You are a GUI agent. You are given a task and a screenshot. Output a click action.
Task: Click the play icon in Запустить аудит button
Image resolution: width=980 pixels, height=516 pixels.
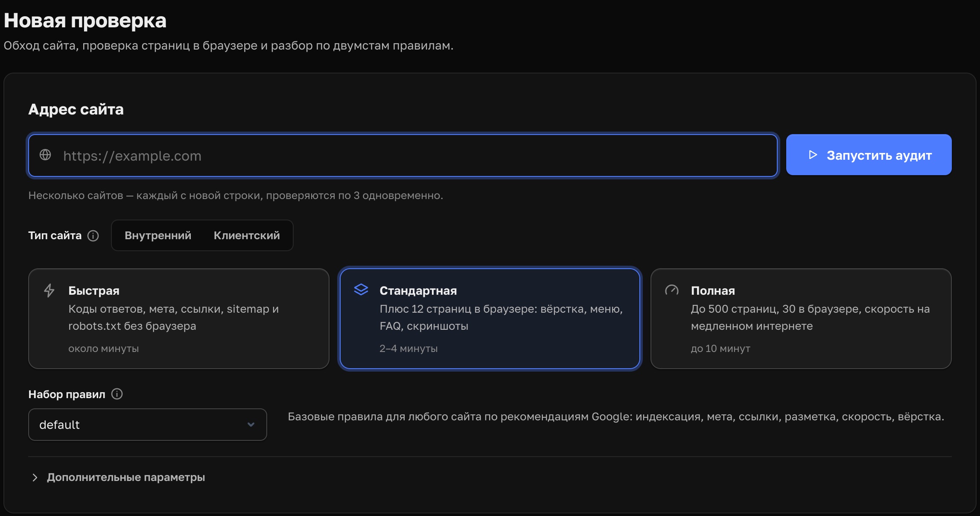tap(813, 155)
